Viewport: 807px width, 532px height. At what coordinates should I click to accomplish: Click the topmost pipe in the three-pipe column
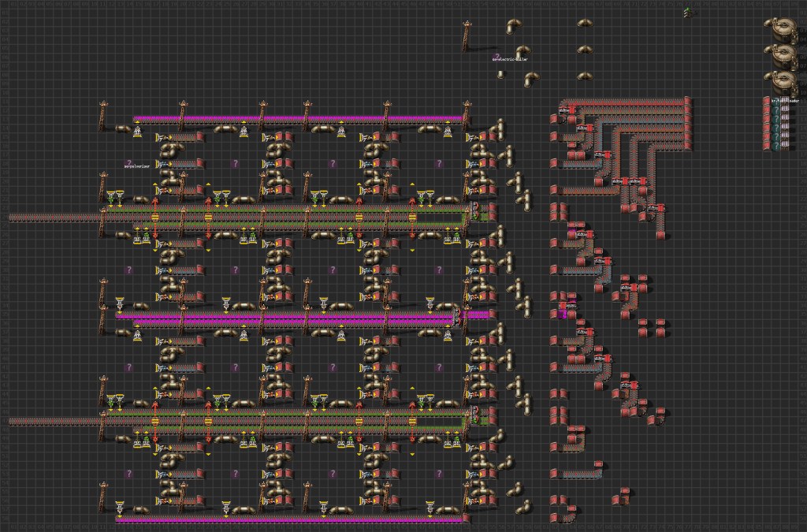(584, 24)
